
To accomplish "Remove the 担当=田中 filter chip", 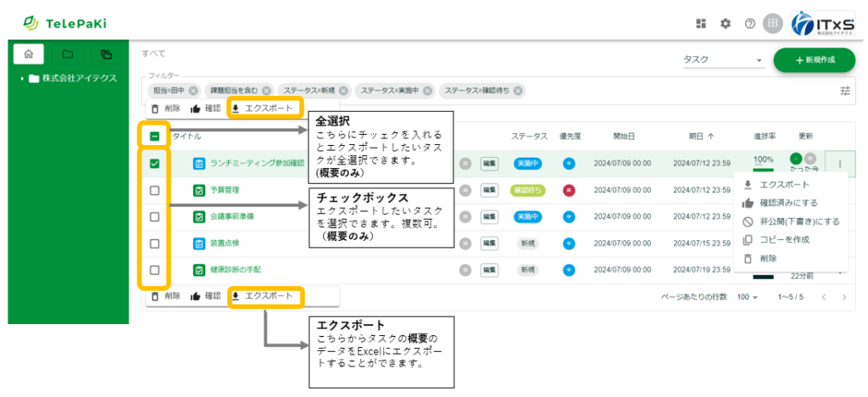I will (x=193, y=91).
